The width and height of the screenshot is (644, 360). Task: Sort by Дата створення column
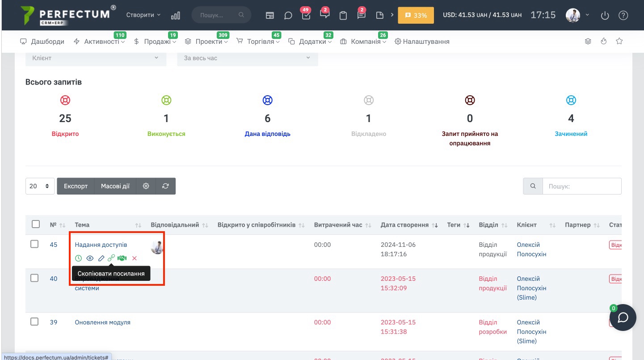[409, 225]
